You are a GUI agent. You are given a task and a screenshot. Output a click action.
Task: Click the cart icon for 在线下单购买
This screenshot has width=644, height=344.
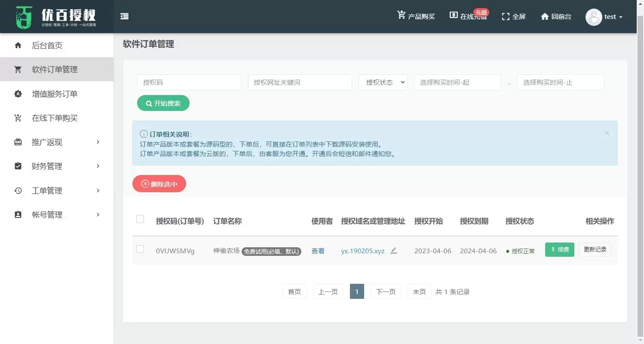coord(18,118)
